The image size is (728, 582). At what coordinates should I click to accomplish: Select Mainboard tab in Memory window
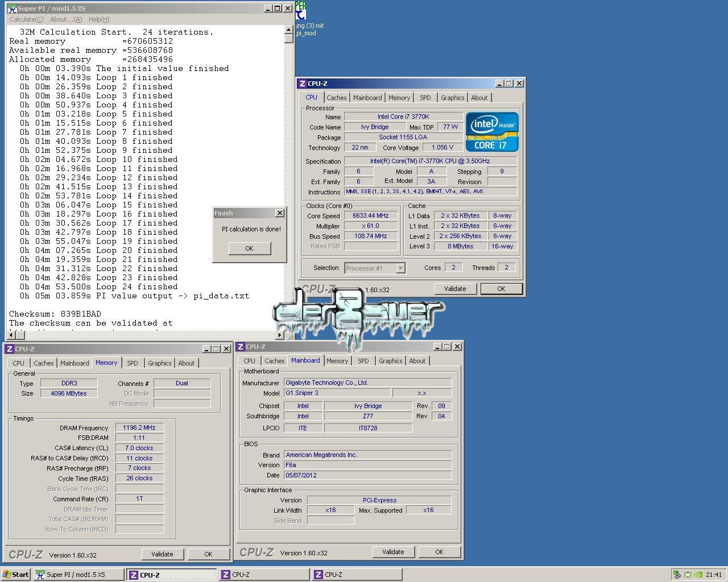point(75,363)
